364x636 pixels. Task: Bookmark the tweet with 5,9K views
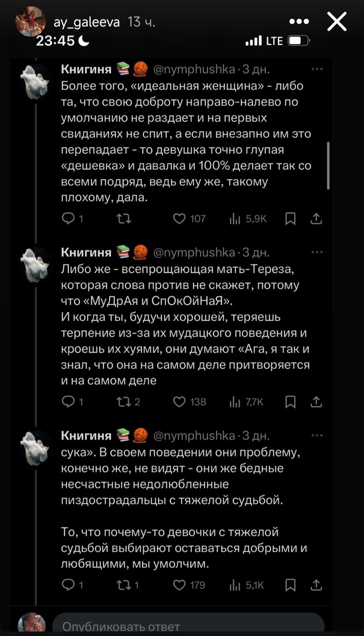[x=290, y=219]
